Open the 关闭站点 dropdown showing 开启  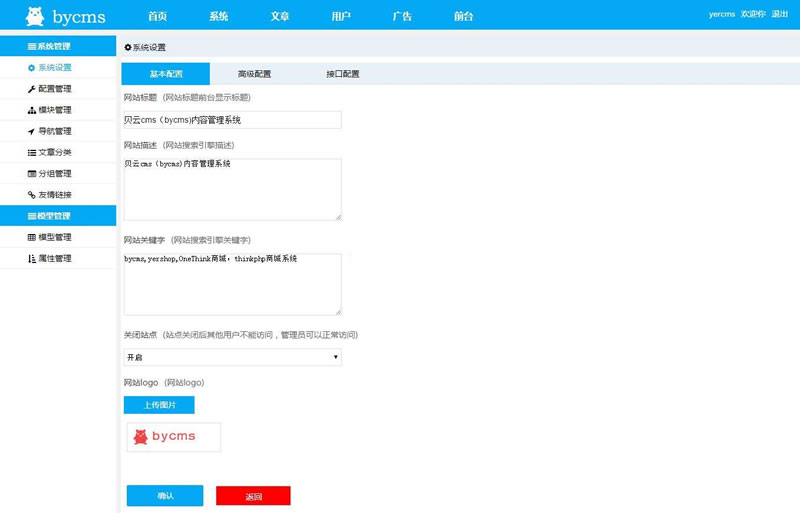[x=232, y=357]
